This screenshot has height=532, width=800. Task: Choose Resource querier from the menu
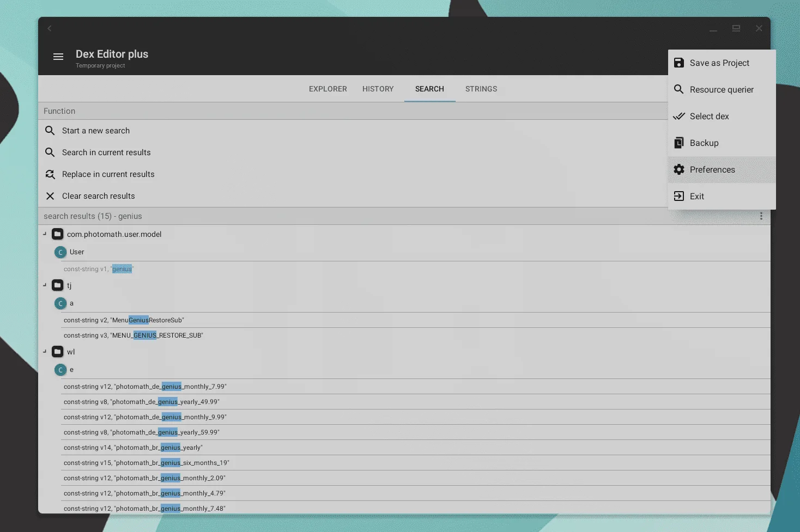722,89
